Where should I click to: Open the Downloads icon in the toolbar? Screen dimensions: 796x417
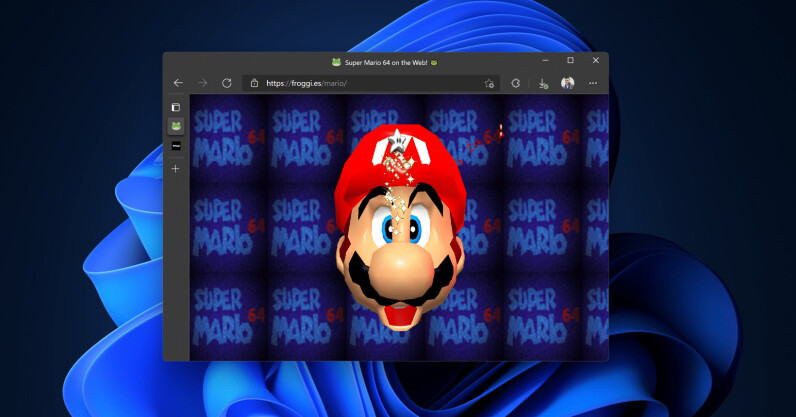click(x=543, y=83)
